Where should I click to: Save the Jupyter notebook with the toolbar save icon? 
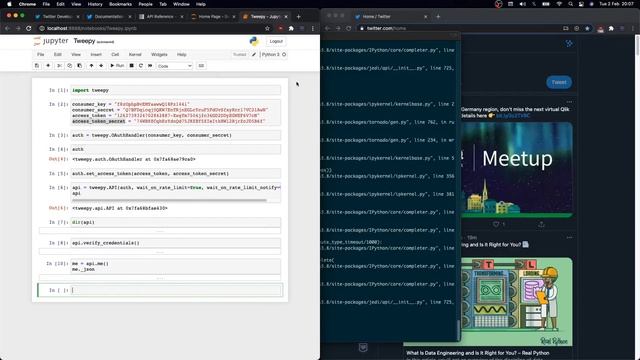point(37,66)
